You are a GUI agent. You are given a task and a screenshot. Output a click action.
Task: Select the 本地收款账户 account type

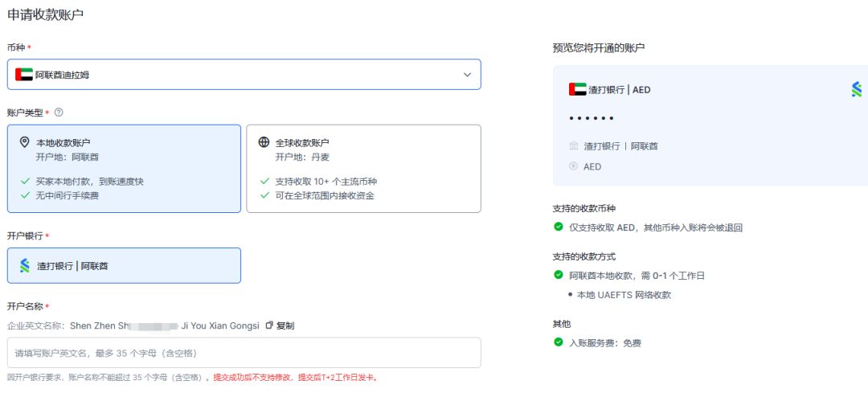(x=124, y=168)
